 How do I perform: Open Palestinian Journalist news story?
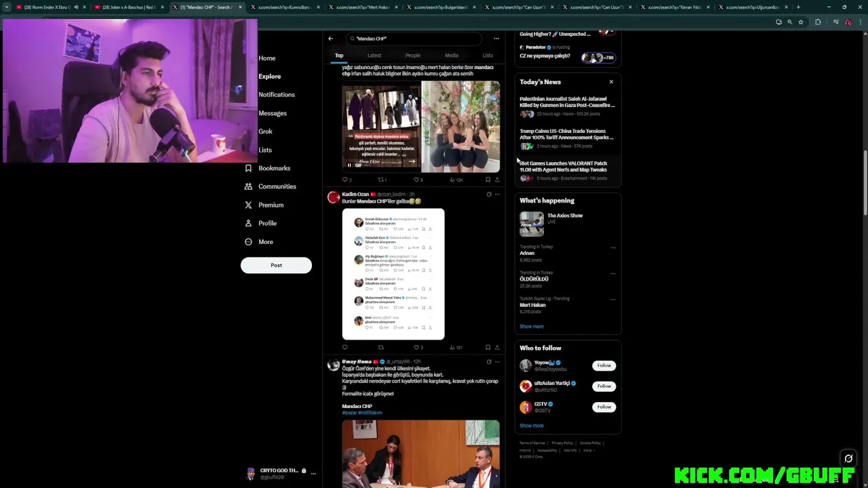tap(567, 106)
